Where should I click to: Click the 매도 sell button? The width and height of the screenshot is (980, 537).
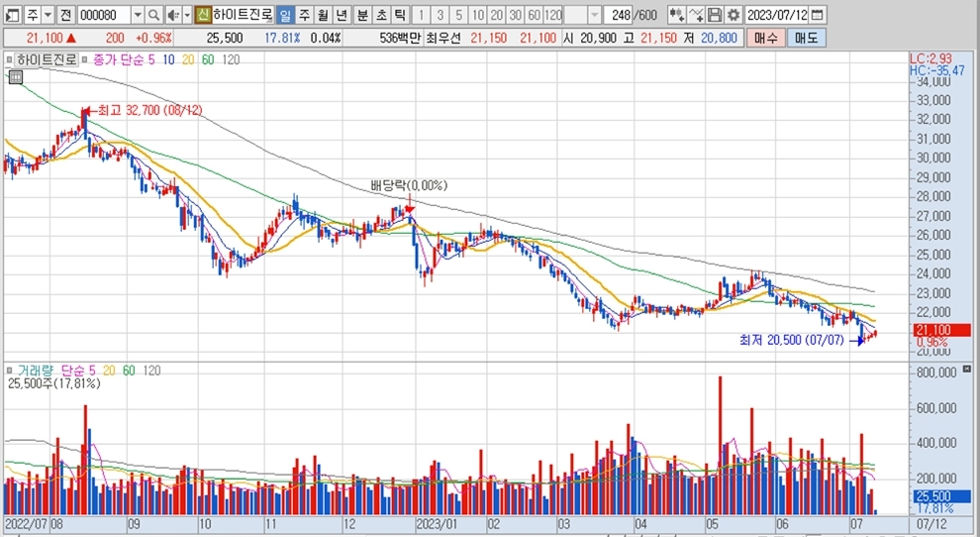click(x=806, y=38)
